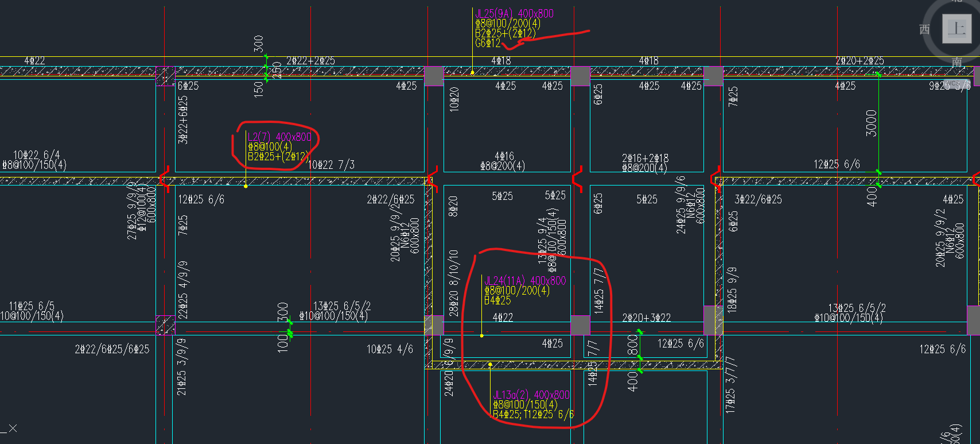Select the 10⌀22 6/4 rebar text

click(x=37, y=155)
